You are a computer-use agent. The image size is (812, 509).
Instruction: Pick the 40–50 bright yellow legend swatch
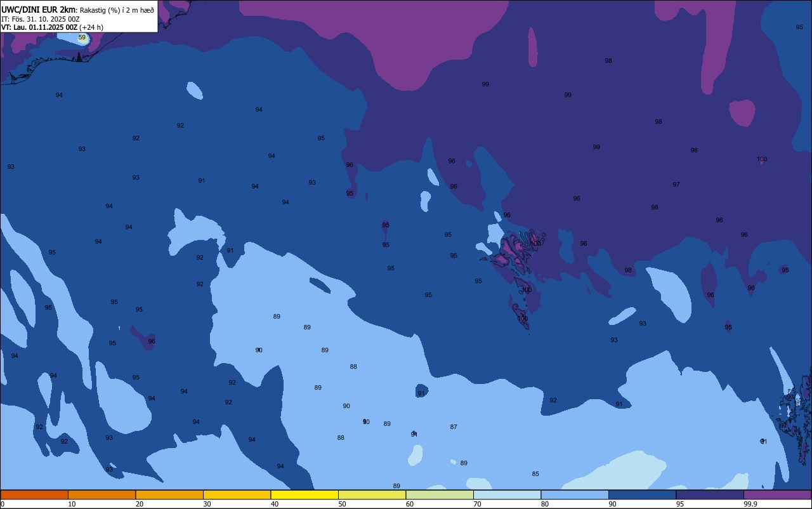[x=304, y=494]
